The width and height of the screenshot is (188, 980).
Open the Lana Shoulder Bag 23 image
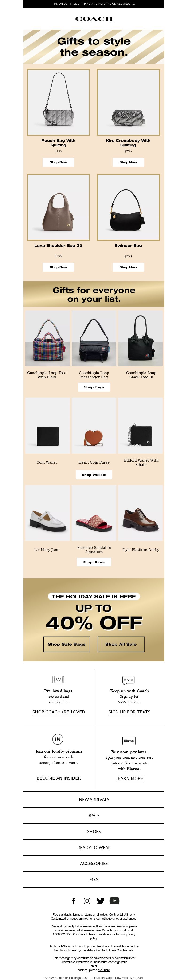tap(59, 207)
